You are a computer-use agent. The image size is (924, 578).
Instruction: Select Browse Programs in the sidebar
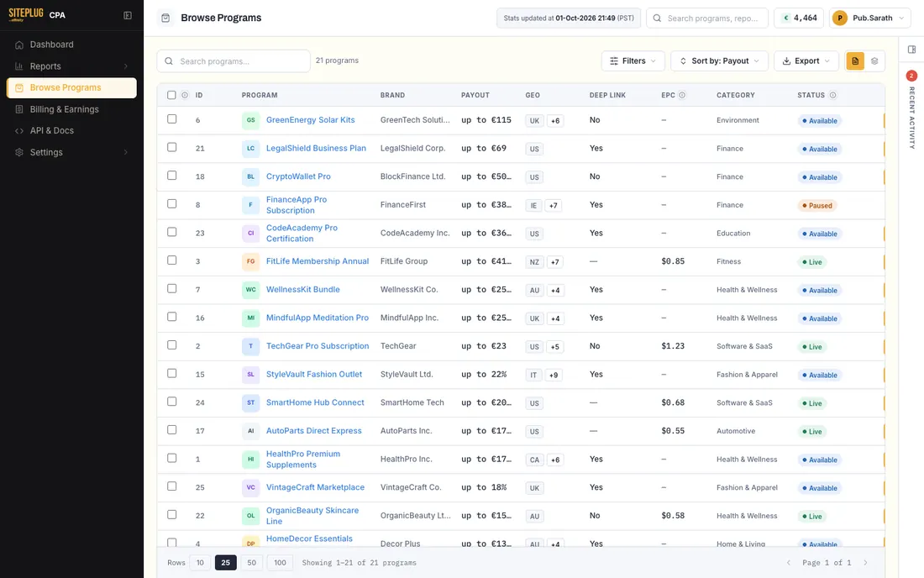(x=71, y=87)
